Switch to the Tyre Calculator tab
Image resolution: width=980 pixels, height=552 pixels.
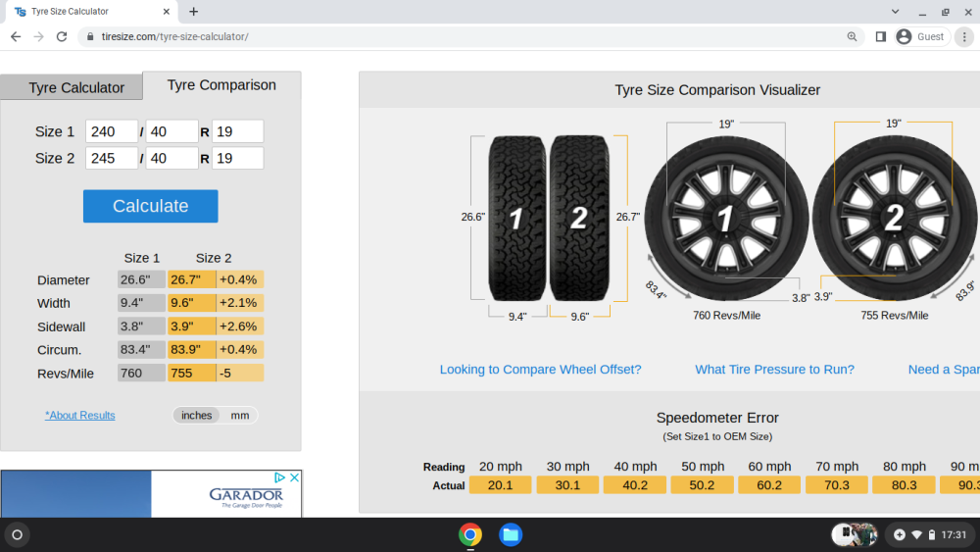tap(76, 87)
